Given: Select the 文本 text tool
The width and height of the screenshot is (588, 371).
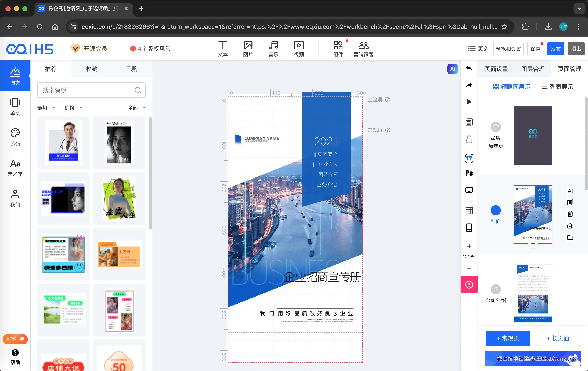Looking at the screenshot, I should click(223, 49).
